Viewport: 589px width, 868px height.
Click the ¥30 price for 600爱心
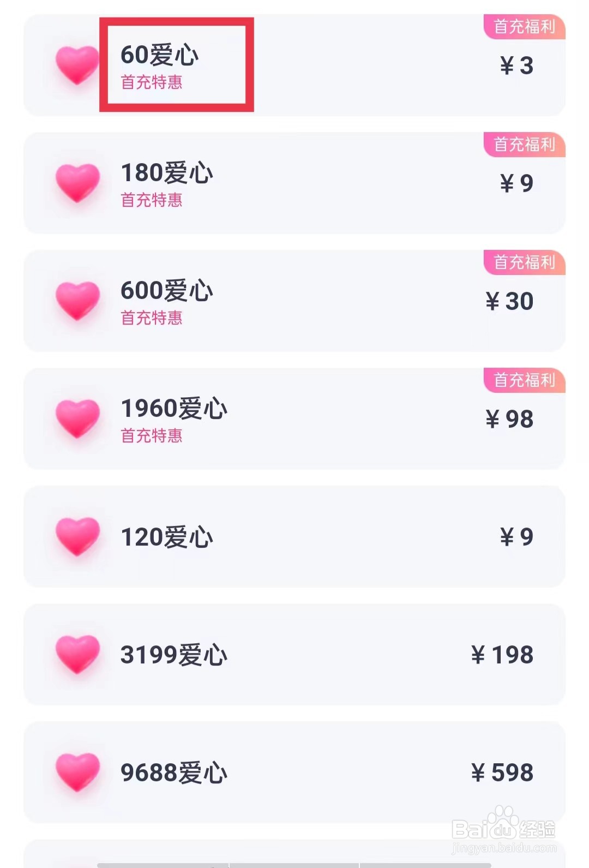509,301
